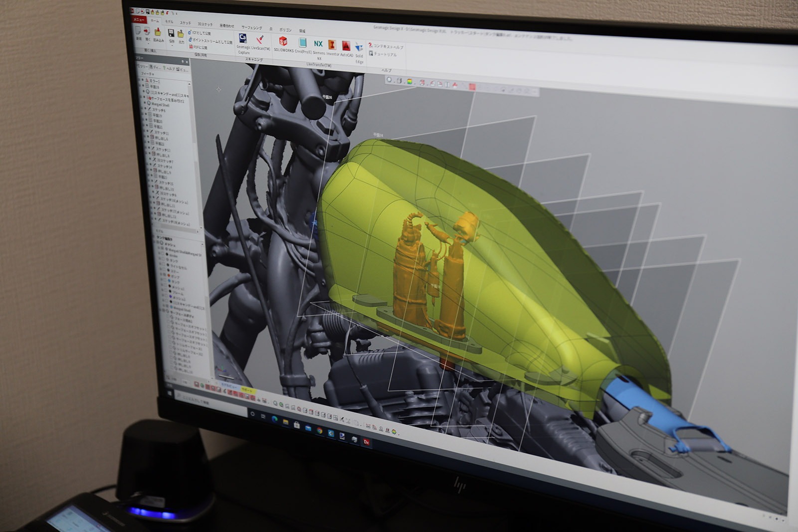
Task: Click the 読み込み (Import) icon
Action: 158,32
